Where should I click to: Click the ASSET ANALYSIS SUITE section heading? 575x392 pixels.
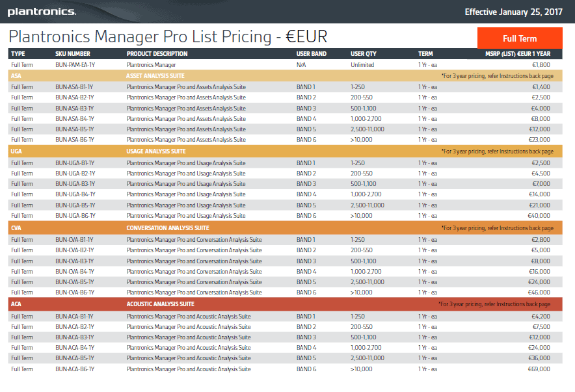point(155,76)
